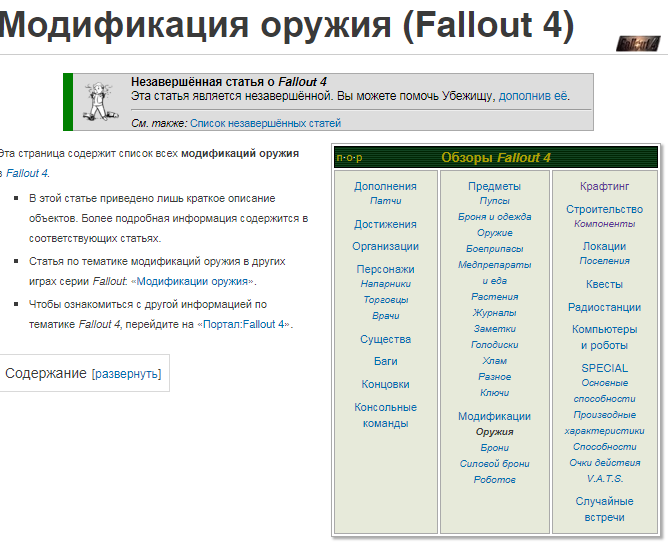Open the Напарники link
This screenshot has height=550, width=668.
point(385,284)
